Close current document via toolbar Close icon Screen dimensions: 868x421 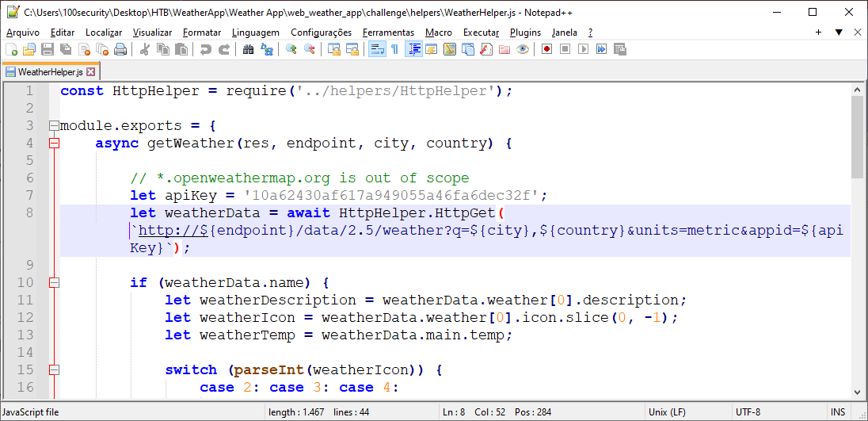click(84, 49)
